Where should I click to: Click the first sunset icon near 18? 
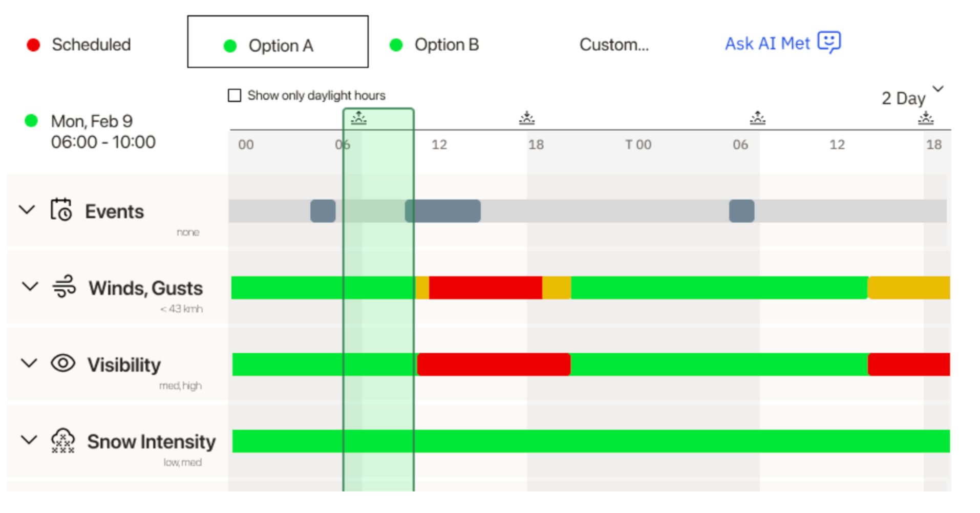click(x=526, y=118)
